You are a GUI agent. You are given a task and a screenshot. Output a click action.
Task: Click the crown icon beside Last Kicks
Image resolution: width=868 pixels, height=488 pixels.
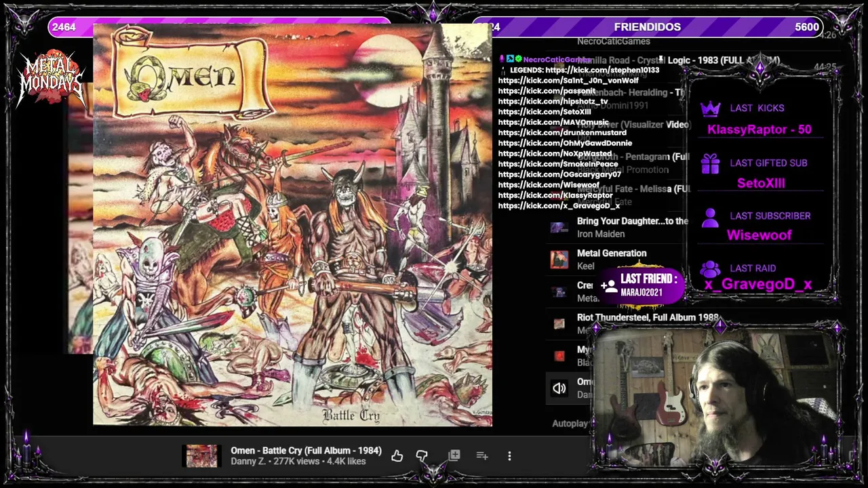tap(710, 108)
